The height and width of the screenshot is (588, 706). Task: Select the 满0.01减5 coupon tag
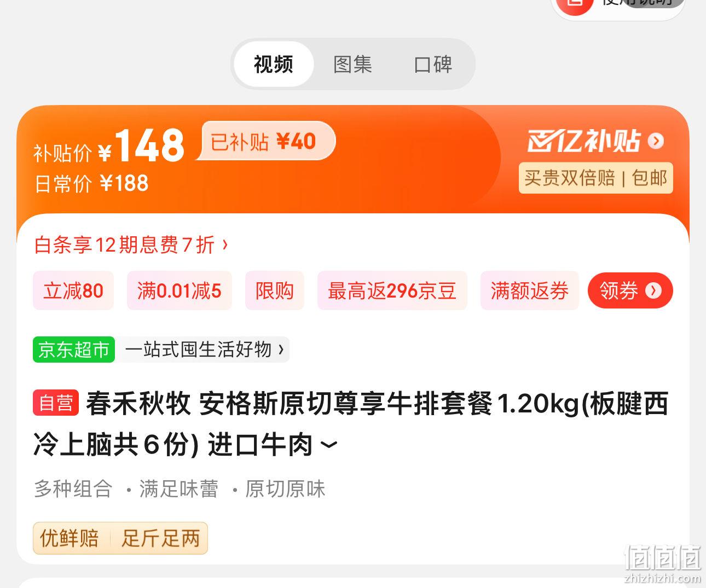point(180,290)
